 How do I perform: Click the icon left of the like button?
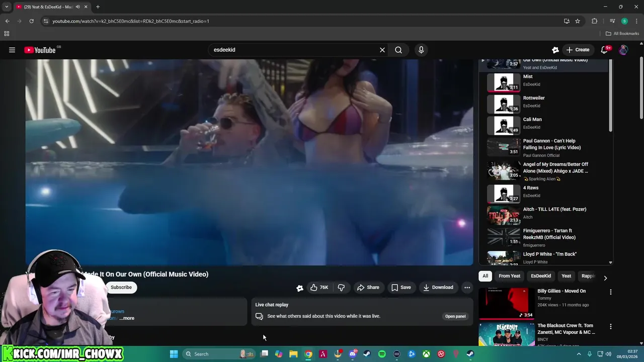300,288
